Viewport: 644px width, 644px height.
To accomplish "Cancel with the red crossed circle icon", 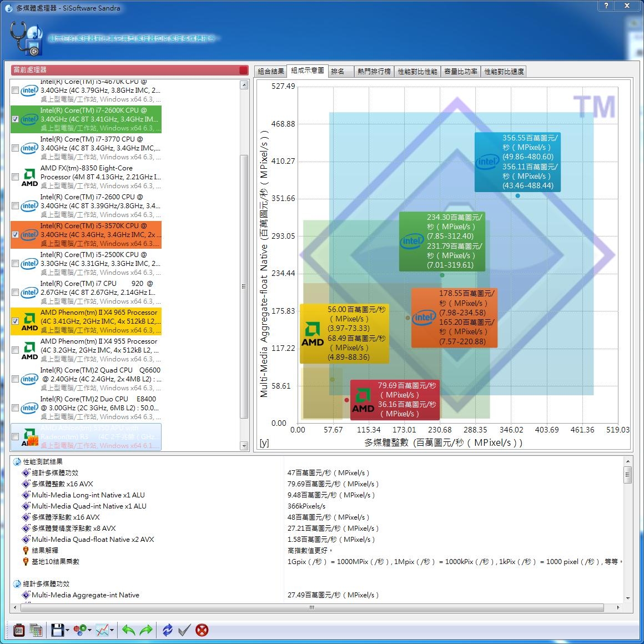I will tap(202, 630).
